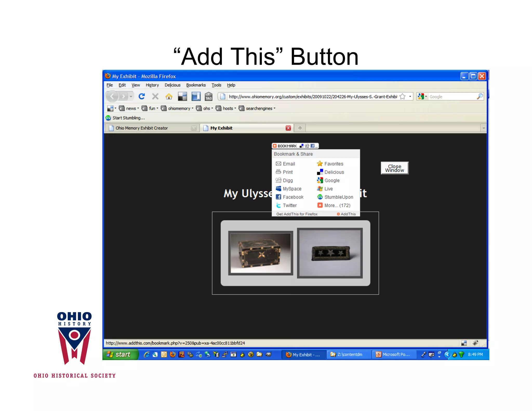Click the BOOKMARK AddThis button
Screen dimensions: 532x411
[x=295, y=146]
